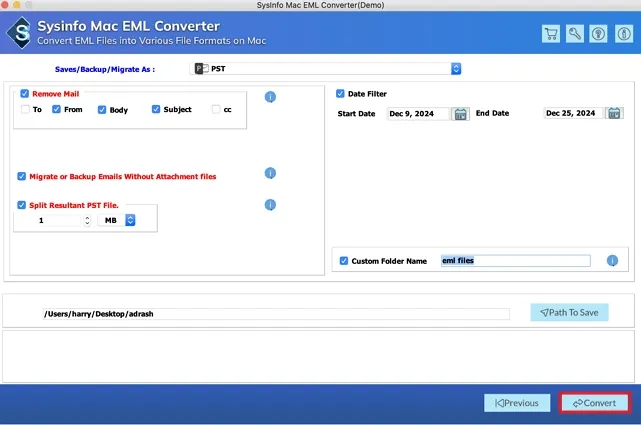
Task: Uncheck the From checkbox
Action: [56, 109]
